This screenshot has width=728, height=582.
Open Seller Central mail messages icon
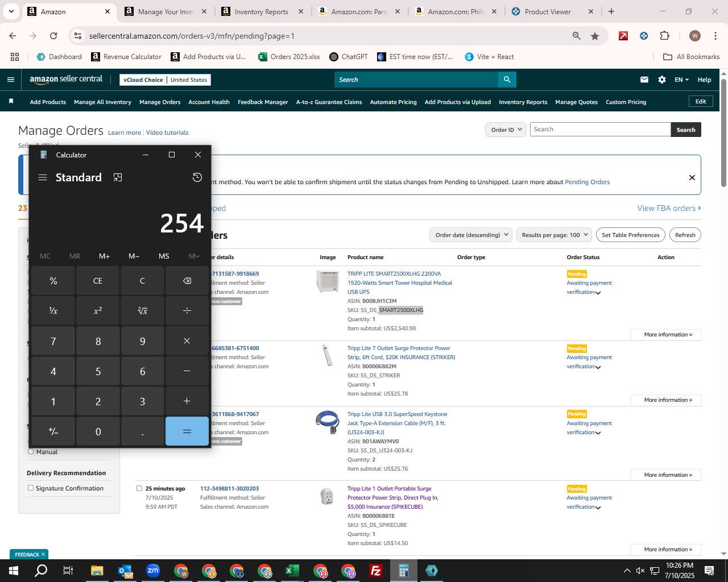pyautogui.click(x=644, y=80)
